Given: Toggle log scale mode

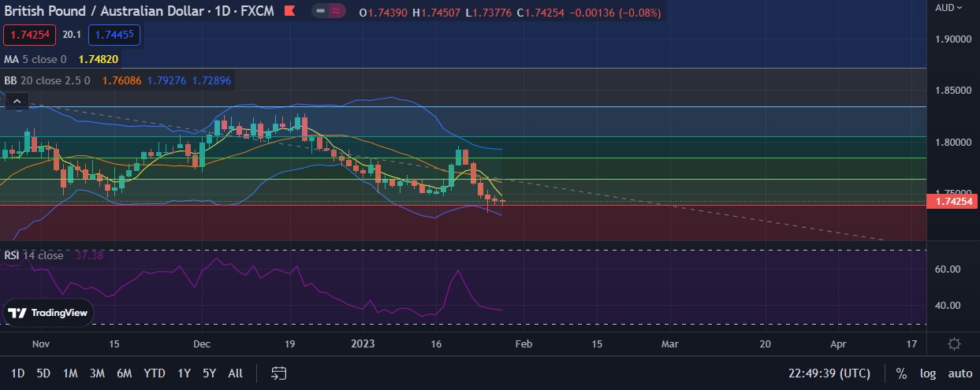Looking at the screenshot, I should tap(927, 373).
